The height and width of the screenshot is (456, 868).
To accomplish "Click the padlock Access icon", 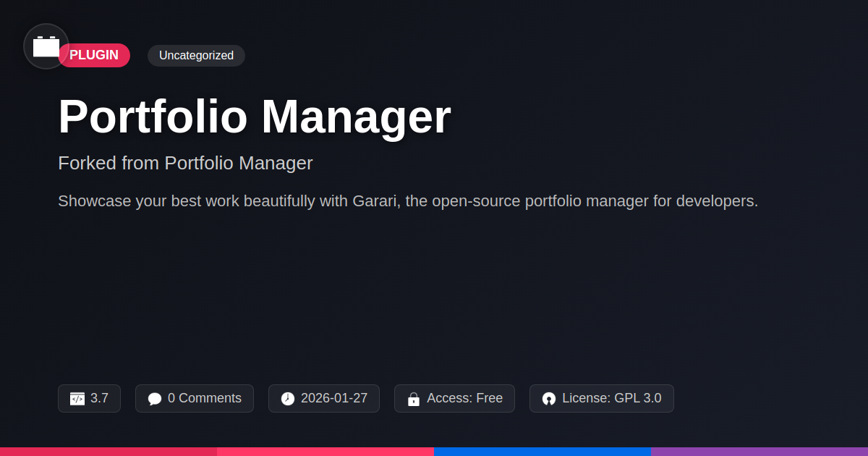I will [414, 399].
